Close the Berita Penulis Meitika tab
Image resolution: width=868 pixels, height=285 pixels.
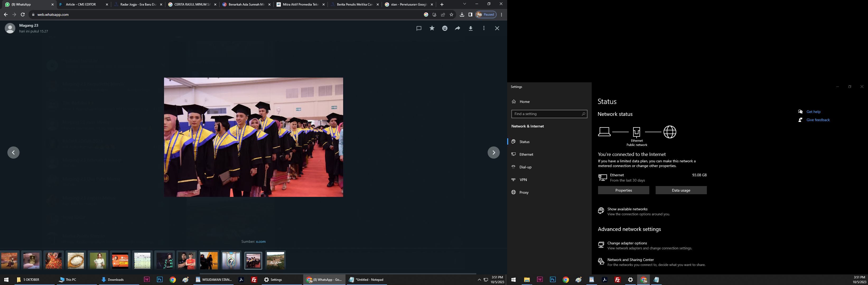(x=377, y=4)
